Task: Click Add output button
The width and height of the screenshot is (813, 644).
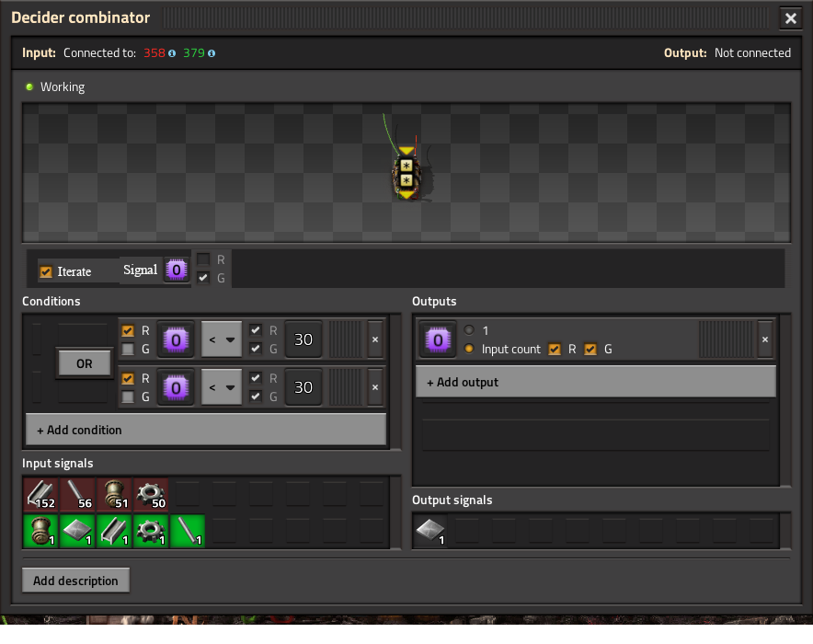Action: click(596, 382)
